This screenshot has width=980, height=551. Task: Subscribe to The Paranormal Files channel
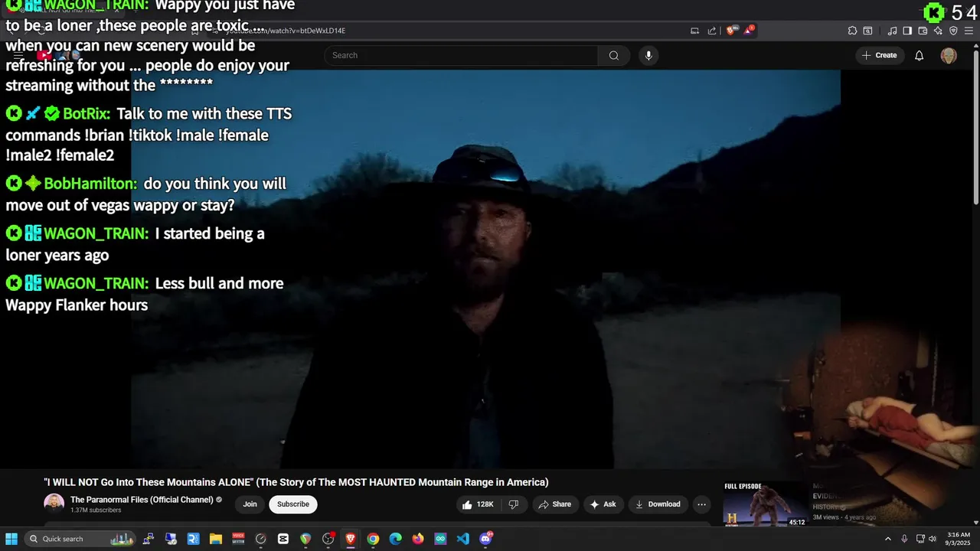tap(293, 504)
